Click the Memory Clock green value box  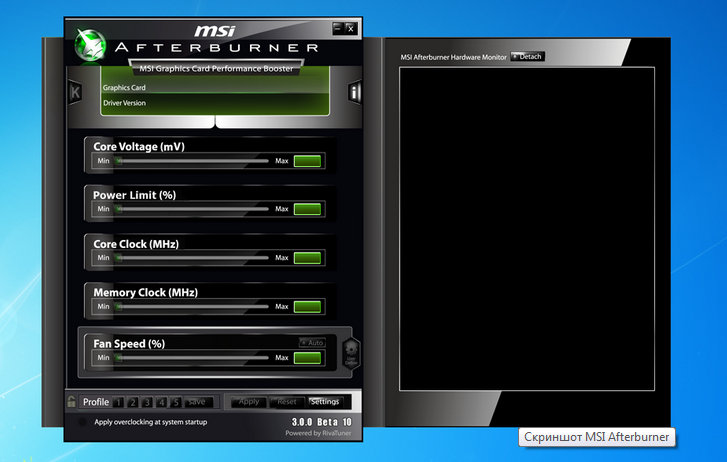pyautogui.click(x=307, y=307)
